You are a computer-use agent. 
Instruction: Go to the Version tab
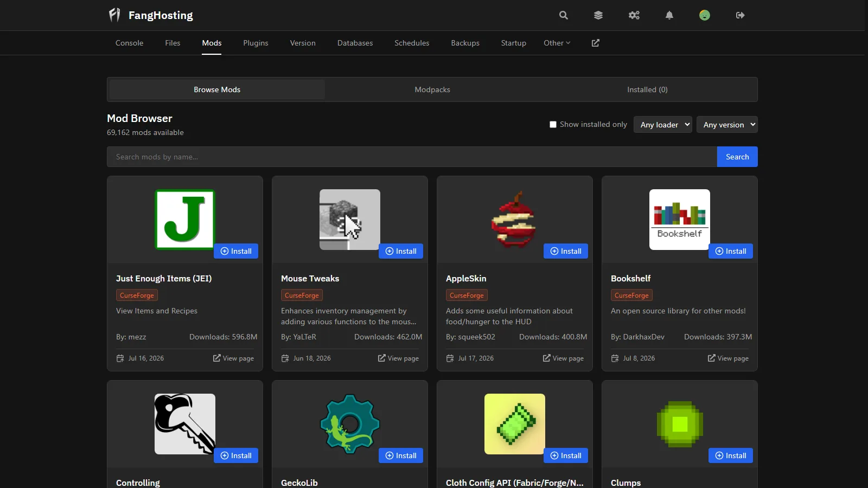[303, 43]
